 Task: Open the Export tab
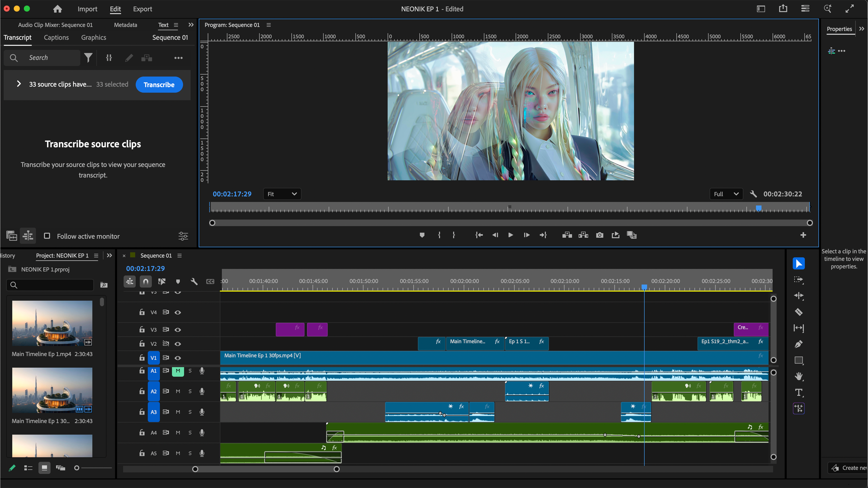pos(142,9)
